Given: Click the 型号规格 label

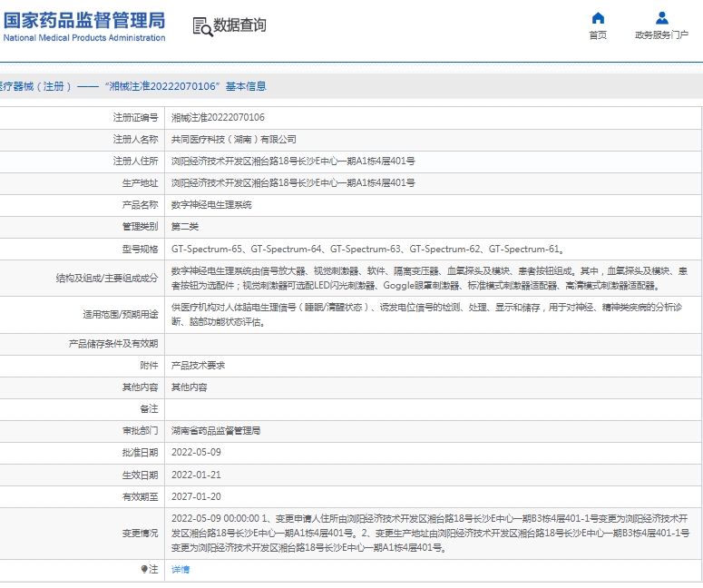Looking at the screenshot, I should click(140, 249).
